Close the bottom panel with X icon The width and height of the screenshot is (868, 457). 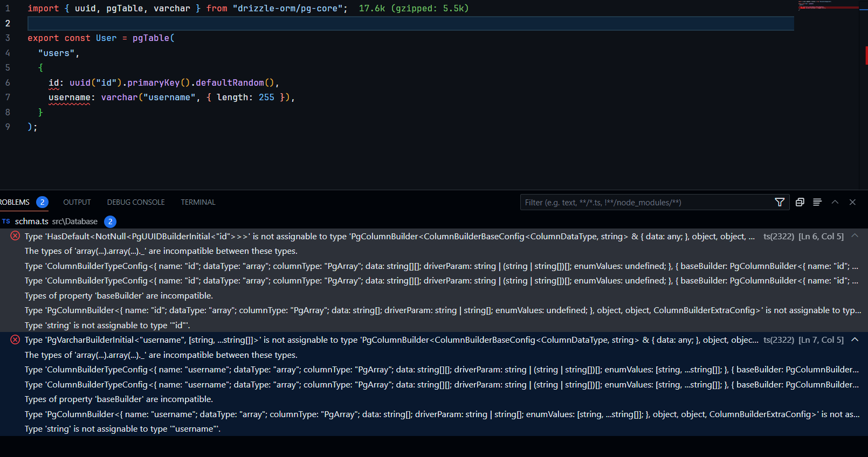(852, 202)
